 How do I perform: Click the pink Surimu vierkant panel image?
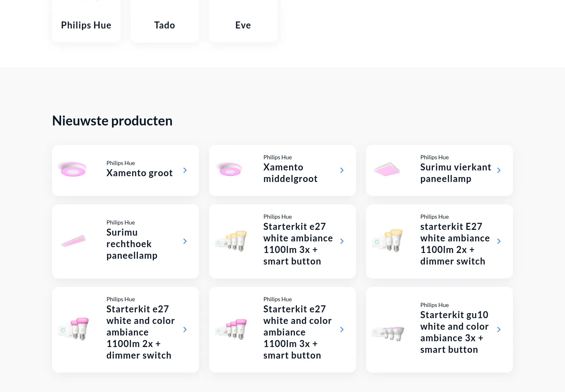pyautogui.click(x=387, y=170)
